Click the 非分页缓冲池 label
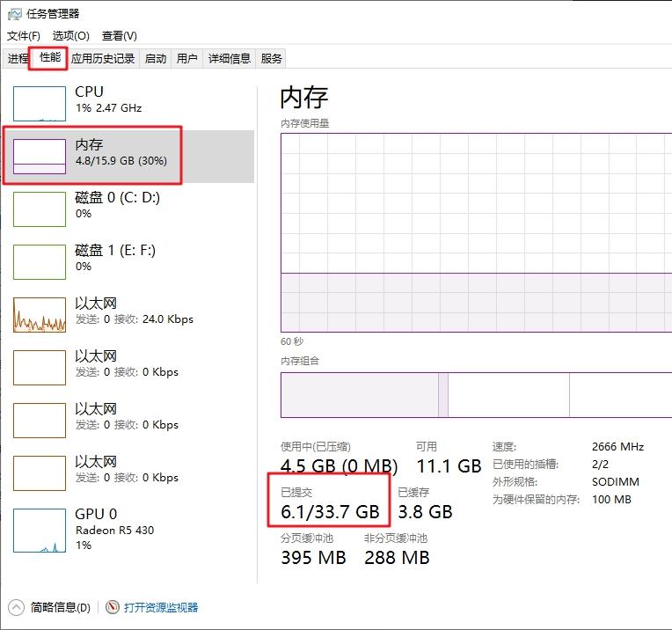 click(396, 538)
